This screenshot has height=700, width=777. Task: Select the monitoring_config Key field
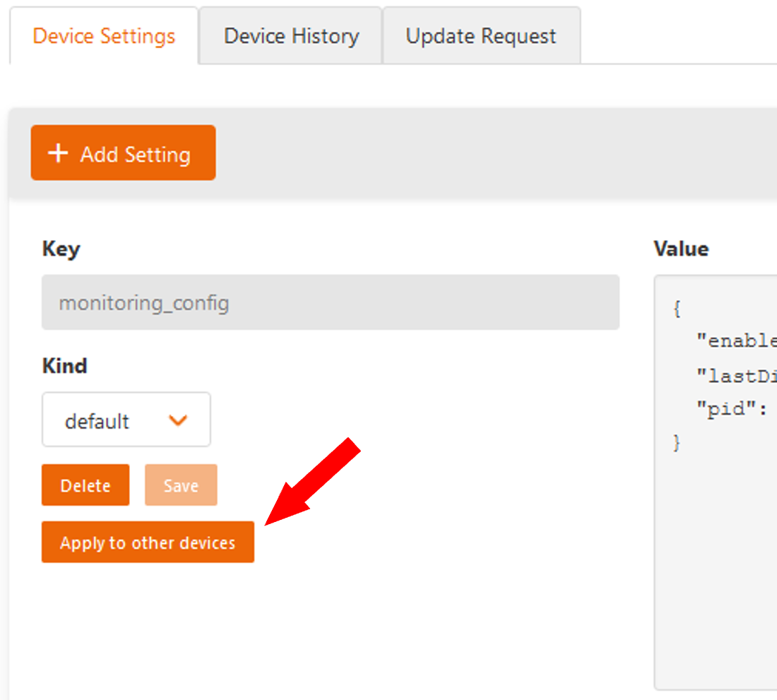pos(331,303)
